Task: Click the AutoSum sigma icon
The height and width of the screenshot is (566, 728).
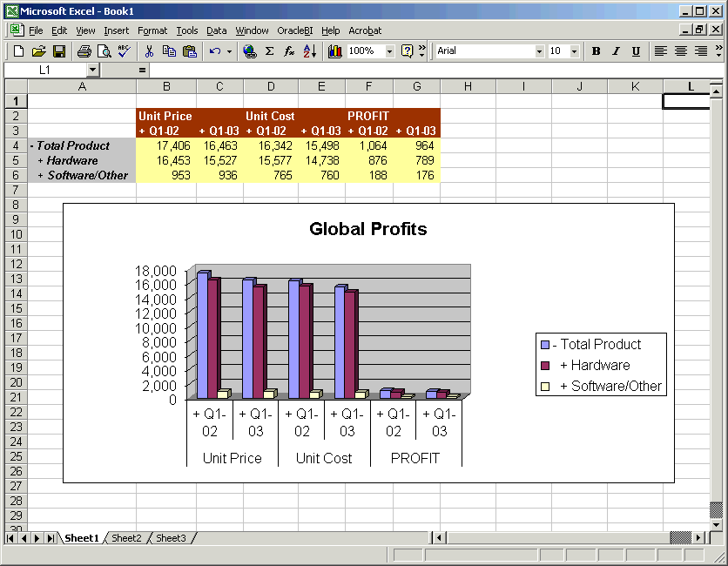Action: 269,51
